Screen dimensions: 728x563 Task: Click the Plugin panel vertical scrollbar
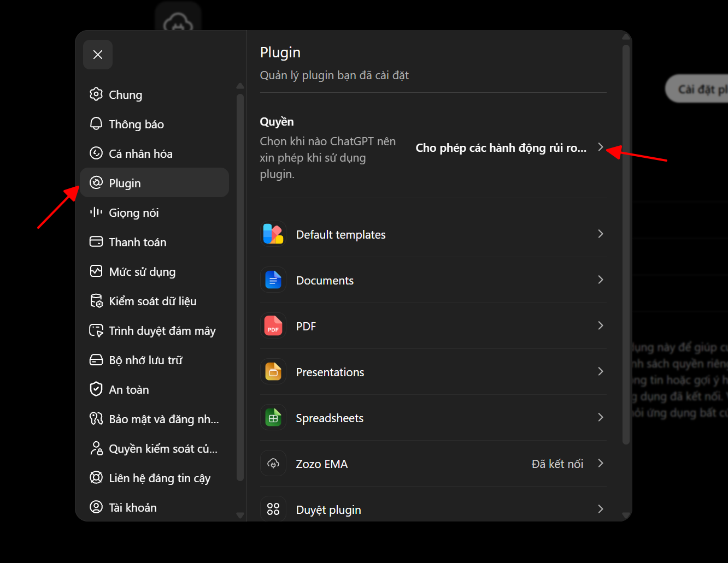coord(626,245)
